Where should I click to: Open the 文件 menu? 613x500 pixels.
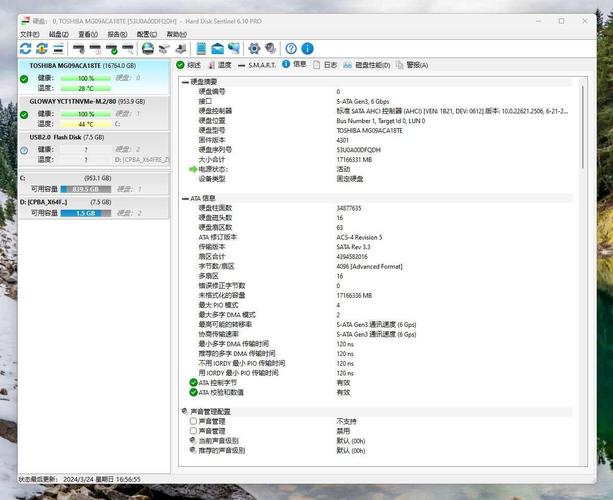[x=30, y=34]
